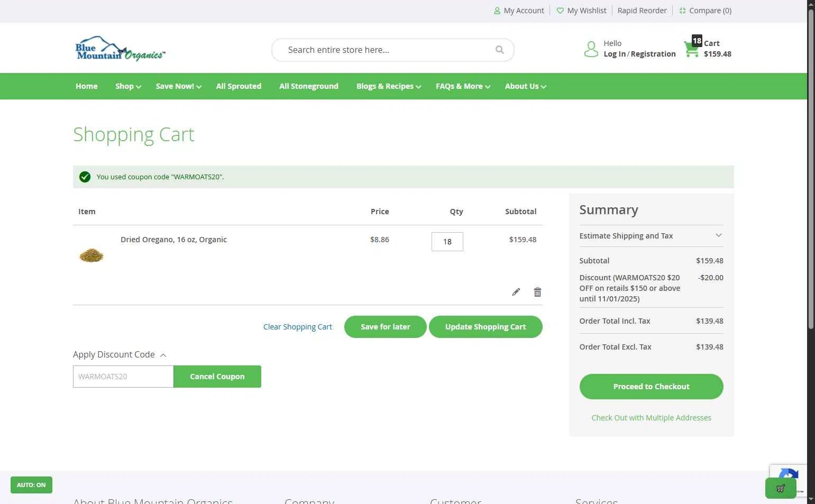This screenshot has width=815, height=504.
Task: Click the Log In link
Action: click(615, 54)
